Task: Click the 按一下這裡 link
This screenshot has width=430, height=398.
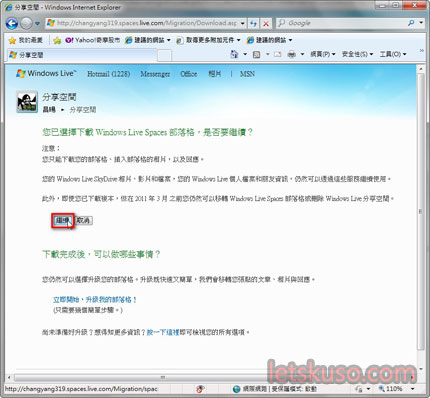Action: click(x=163, y=332)
